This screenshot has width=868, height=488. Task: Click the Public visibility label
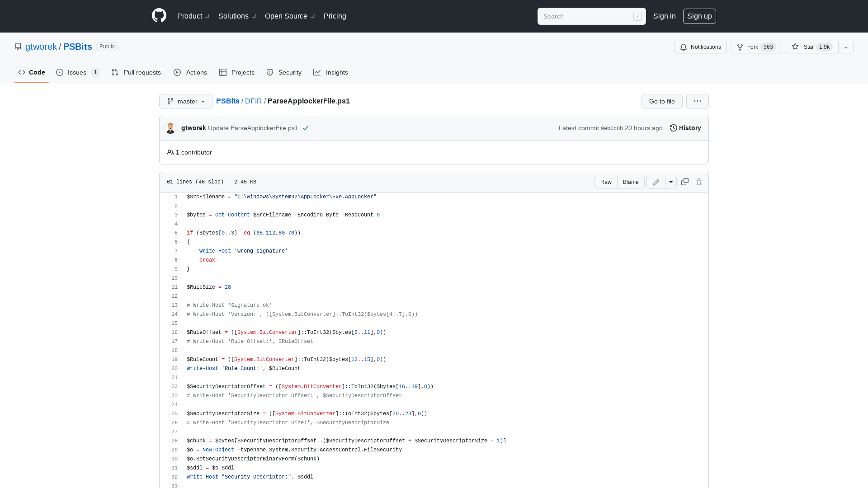point(107,47)
